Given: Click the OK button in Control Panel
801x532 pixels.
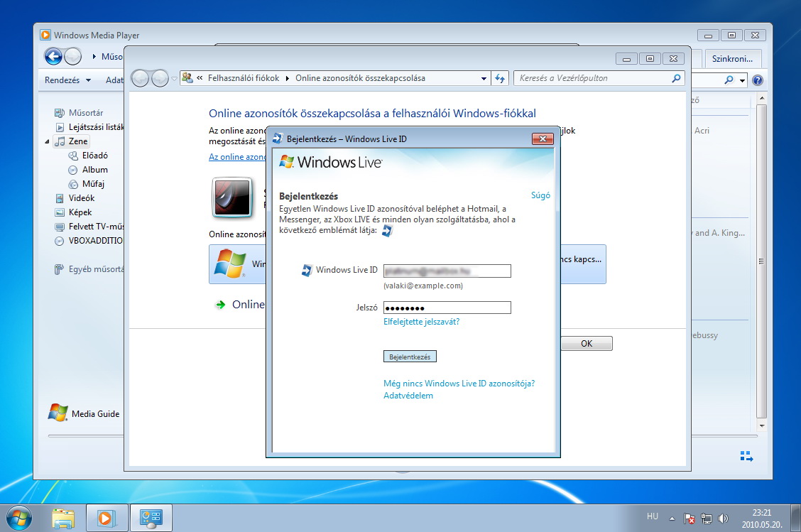Looking at the screenshot, I should coord(586,344).
